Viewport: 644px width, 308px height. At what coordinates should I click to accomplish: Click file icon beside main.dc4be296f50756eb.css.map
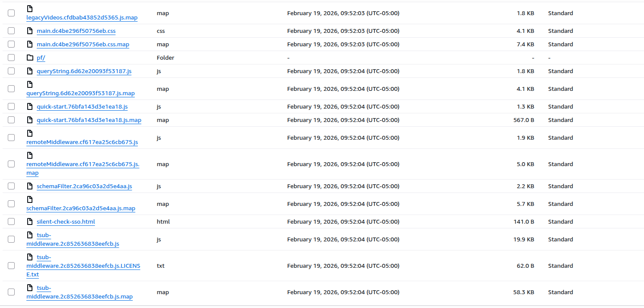[x=30, y=45]
